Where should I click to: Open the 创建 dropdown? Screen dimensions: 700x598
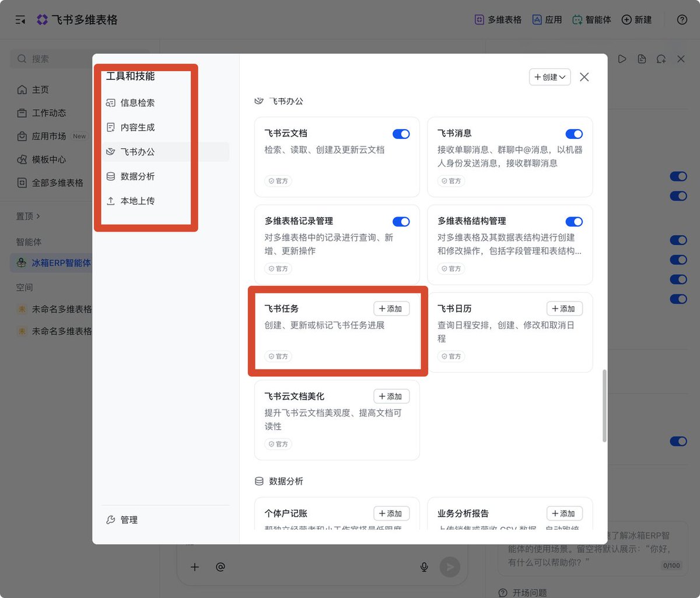(x=549, y=77)
